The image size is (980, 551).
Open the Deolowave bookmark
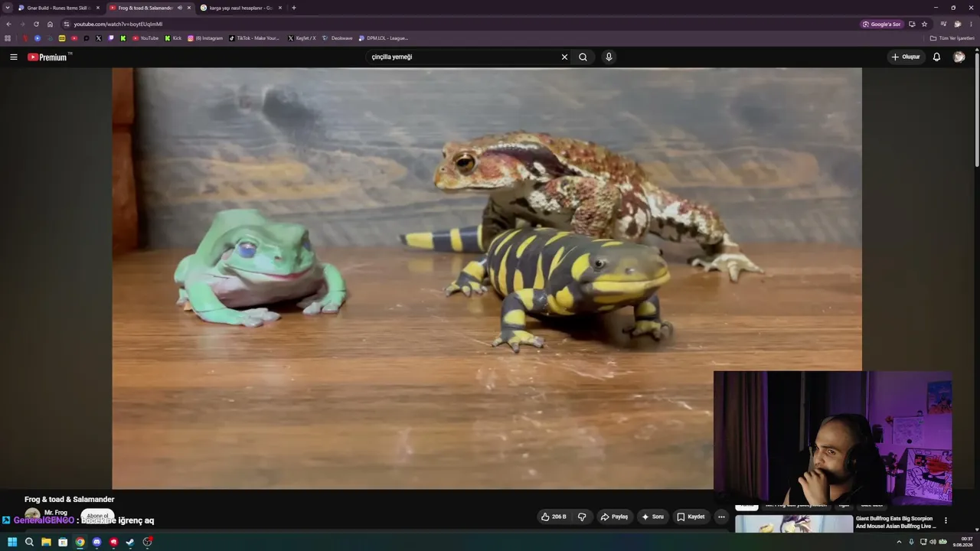coord(338,37)
